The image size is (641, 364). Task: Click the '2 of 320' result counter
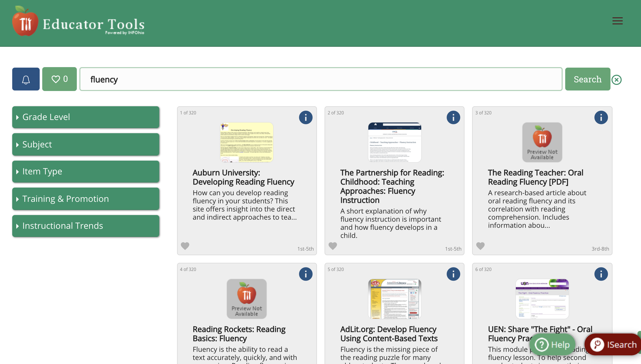pos(336,113)
